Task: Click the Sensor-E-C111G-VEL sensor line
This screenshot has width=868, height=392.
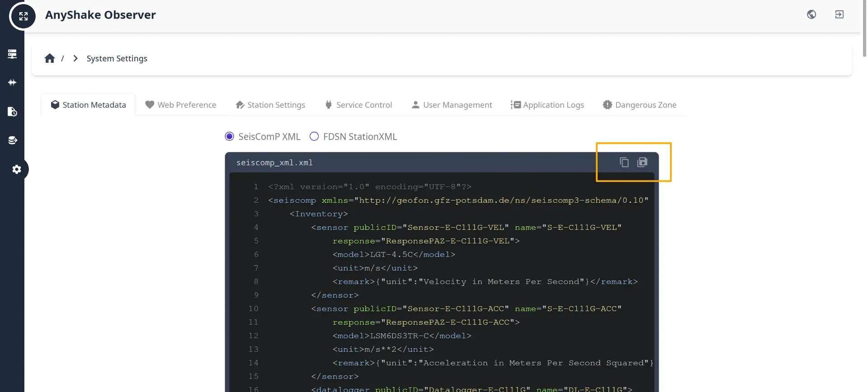Action: pos(467,227)
